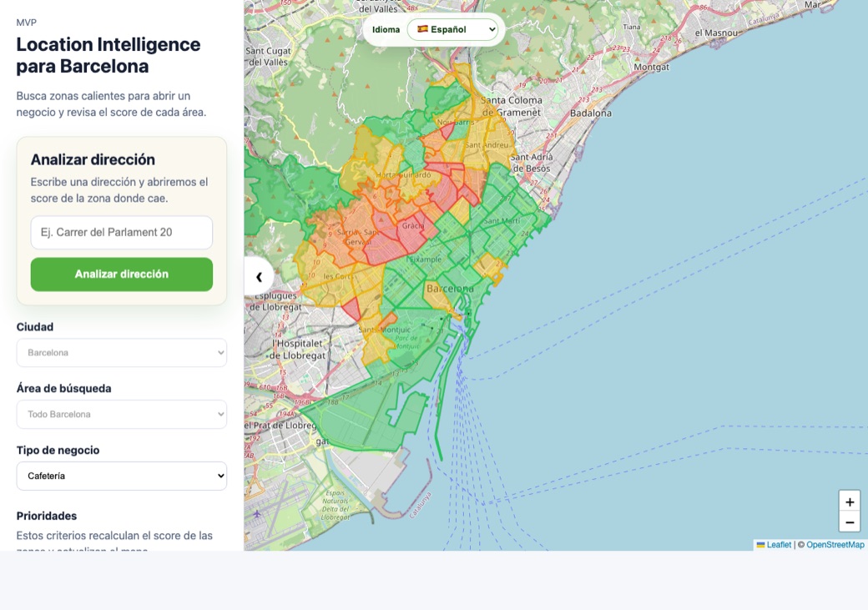Open the OpenStreetMap attribution link

[x=835, y=545]
